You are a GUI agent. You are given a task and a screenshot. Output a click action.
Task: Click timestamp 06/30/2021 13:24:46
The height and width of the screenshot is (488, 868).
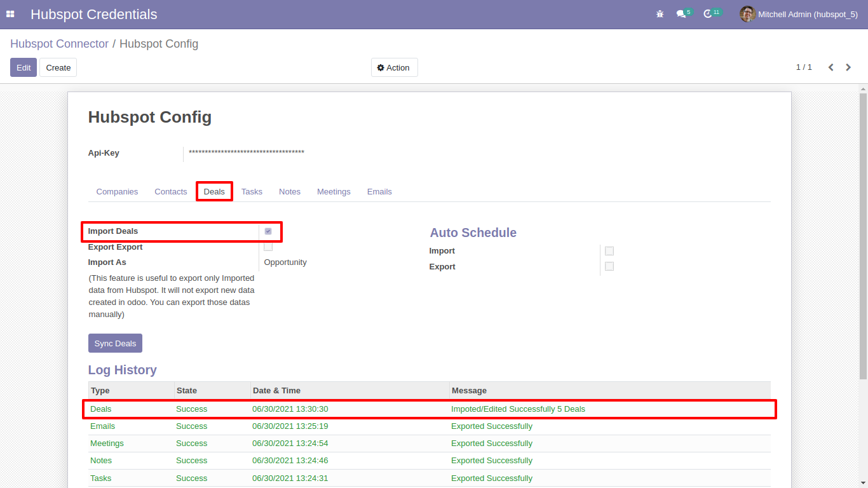(x=290, y=461)
